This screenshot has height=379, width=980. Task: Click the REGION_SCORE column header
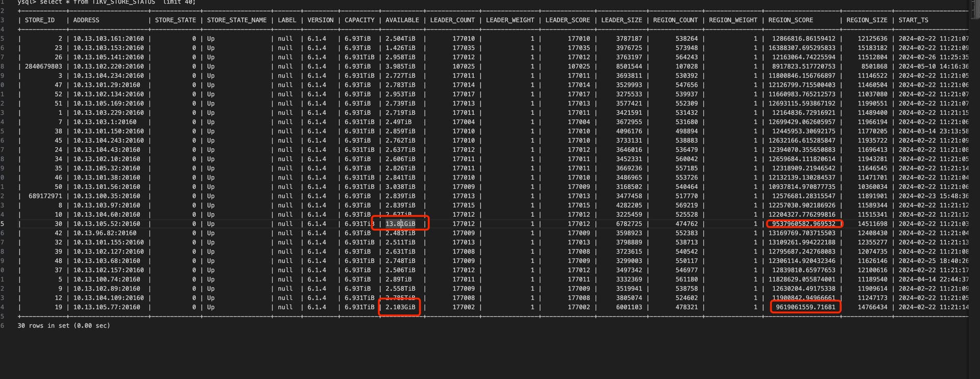791,20
